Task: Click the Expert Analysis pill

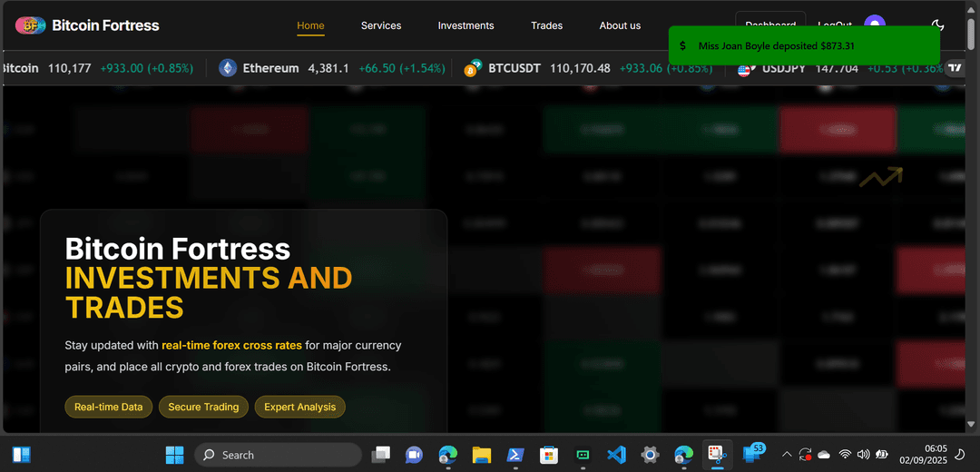Action: [300, 407]
